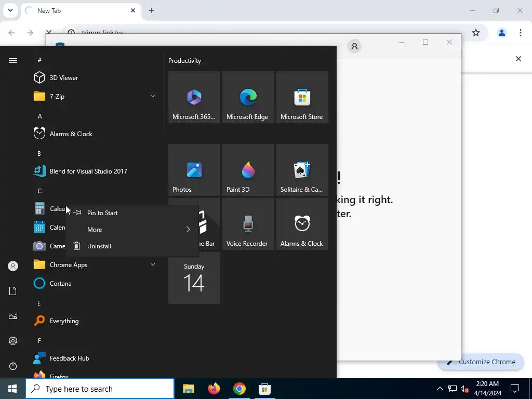
Task: Click the Windows Start button
Action: [x=12, y=389]
